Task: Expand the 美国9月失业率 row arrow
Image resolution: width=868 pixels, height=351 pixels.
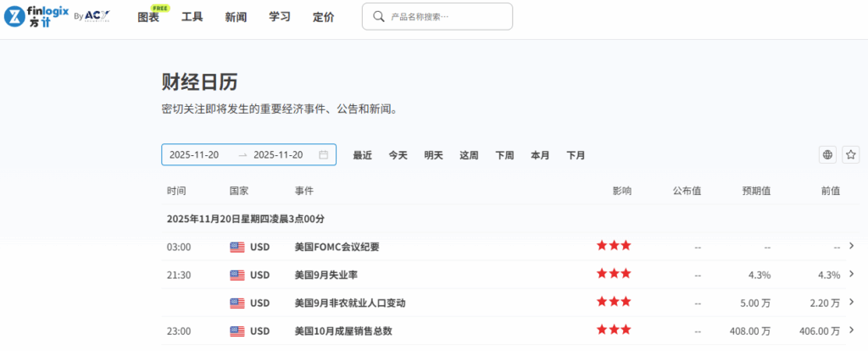Action: (x=851, y=274)
